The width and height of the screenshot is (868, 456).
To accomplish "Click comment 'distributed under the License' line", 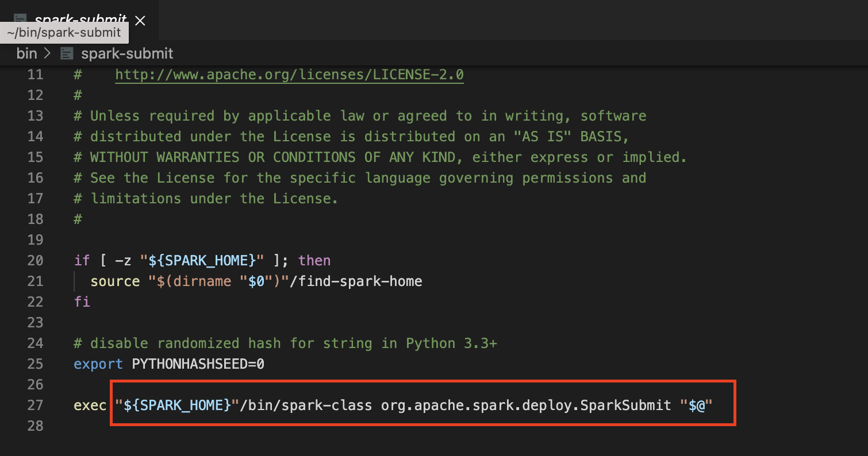I will (x=352, y=137).
